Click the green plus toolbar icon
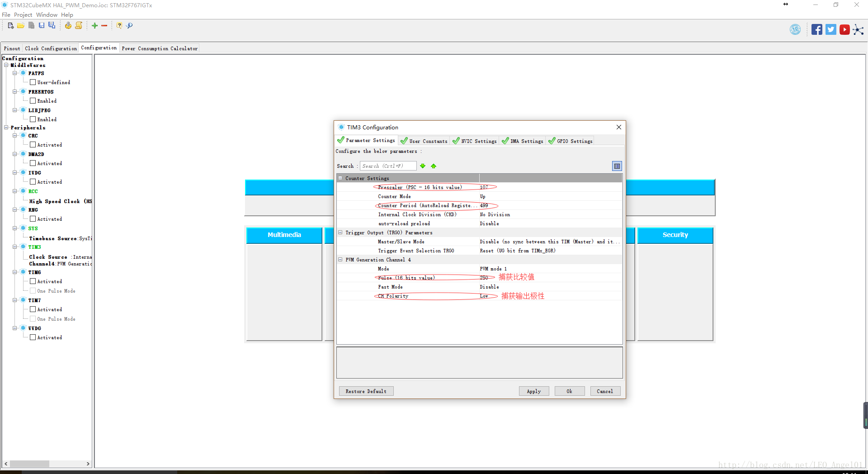Image resolution: width=868 pixels, height=474 pixels. (x=94, y=26)
